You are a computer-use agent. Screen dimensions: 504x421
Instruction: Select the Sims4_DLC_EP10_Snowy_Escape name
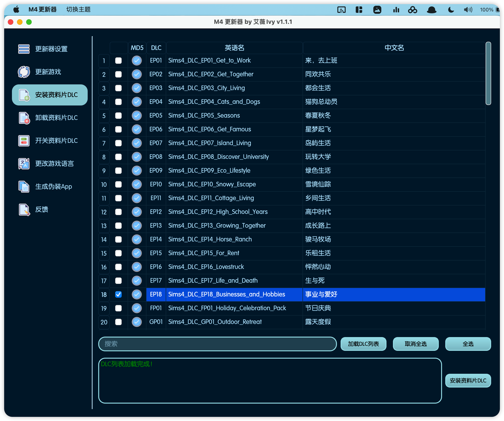click(212, 184)
